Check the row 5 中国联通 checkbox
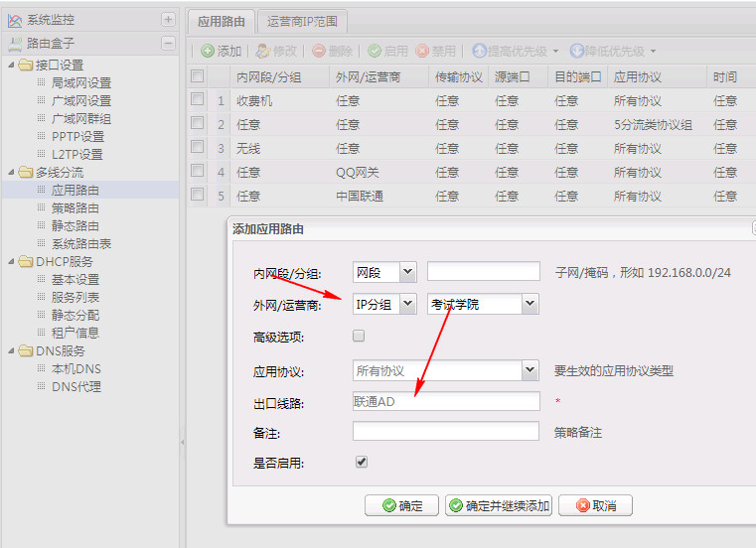756x548 pixels. (x=198, y=194)
